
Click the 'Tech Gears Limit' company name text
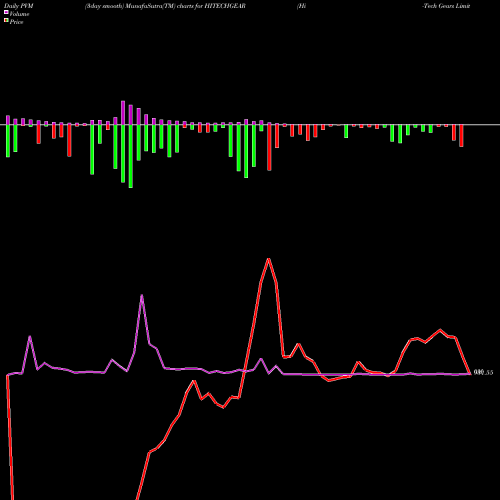[446, 6]
